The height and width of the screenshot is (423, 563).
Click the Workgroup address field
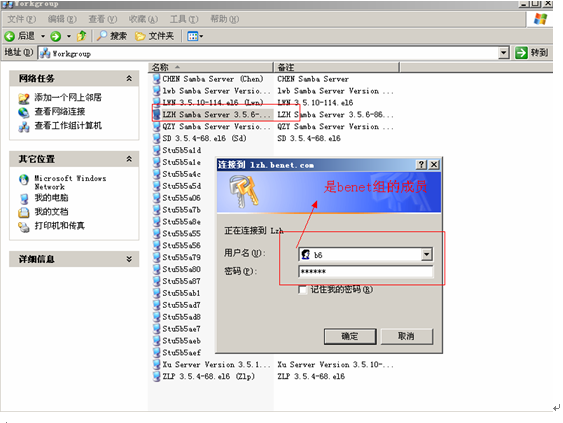point(269,53)
